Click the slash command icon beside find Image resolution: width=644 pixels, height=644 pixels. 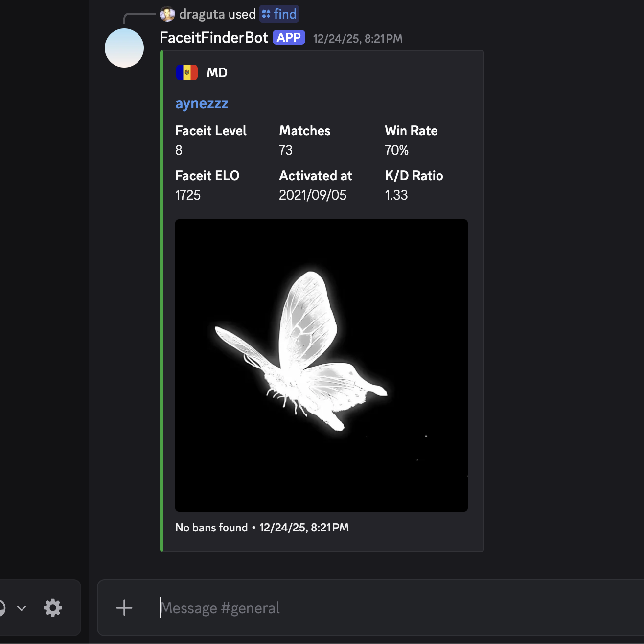266,14
